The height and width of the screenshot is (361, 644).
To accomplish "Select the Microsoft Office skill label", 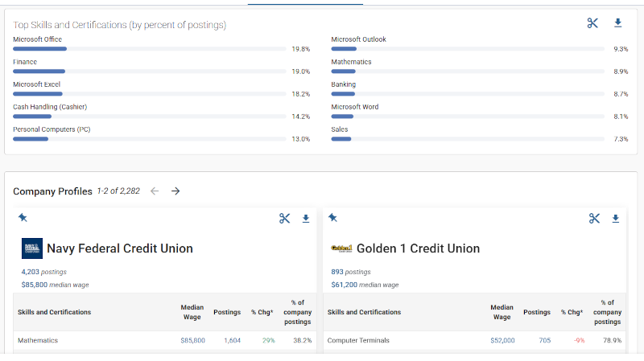I will [37, 39].
